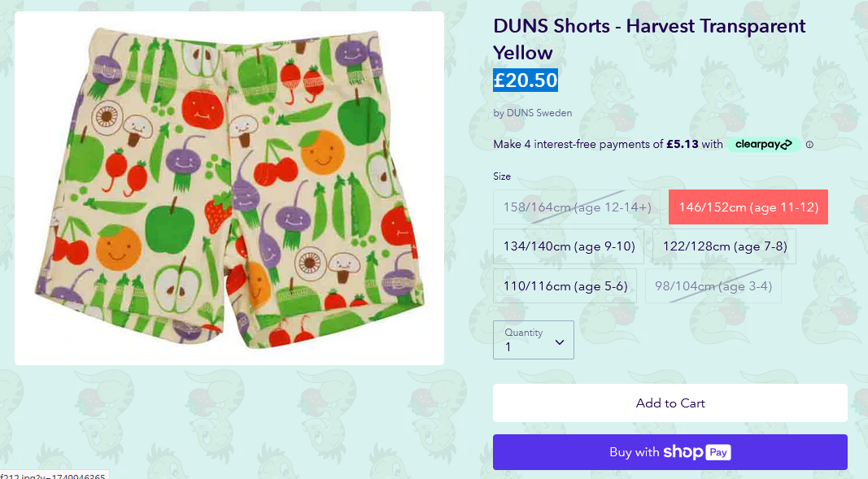
Task: Buy now with Shop Pay
Action: [x=670, y=452]
